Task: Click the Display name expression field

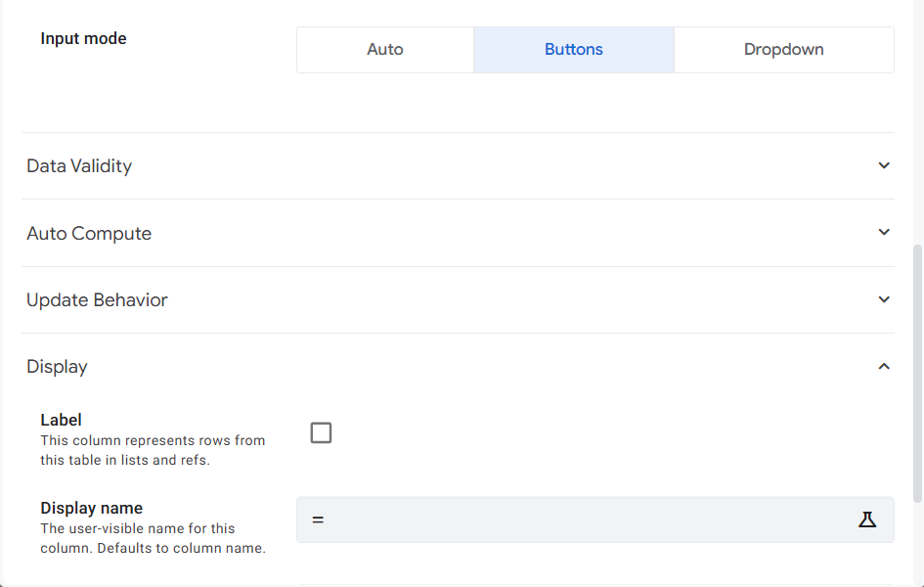Action: 595,519
